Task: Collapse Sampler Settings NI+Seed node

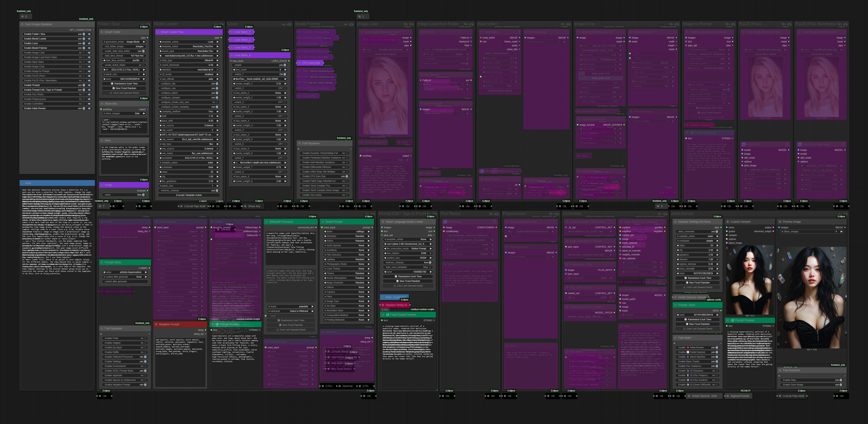Action: click(x=675, y=222)
